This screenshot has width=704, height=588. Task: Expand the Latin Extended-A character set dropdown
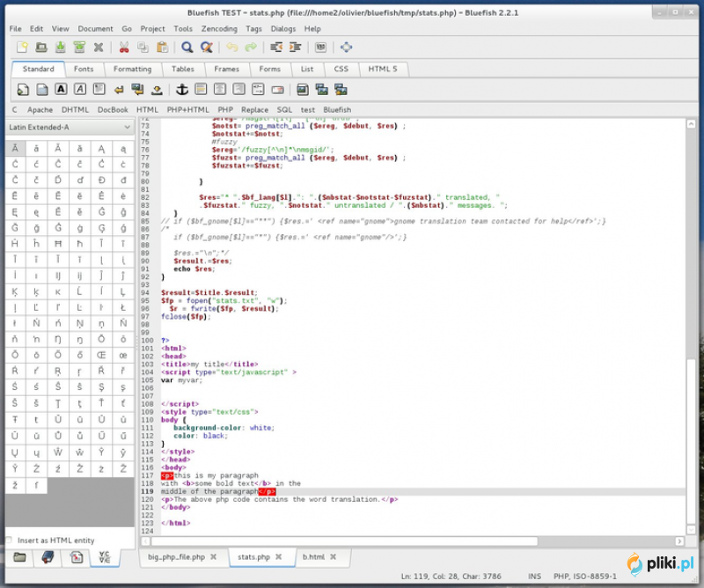pyautogui.click(x=70, y=127)
